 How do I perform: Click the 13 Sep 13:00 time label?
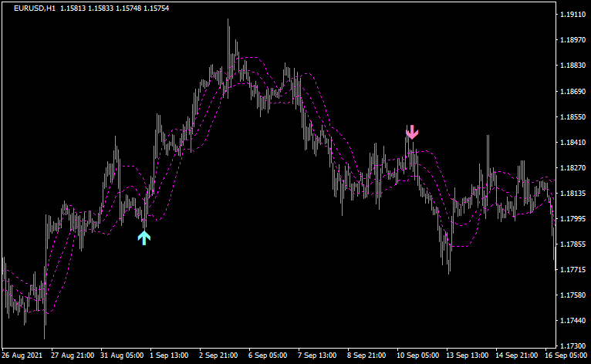tap(467, 356)
